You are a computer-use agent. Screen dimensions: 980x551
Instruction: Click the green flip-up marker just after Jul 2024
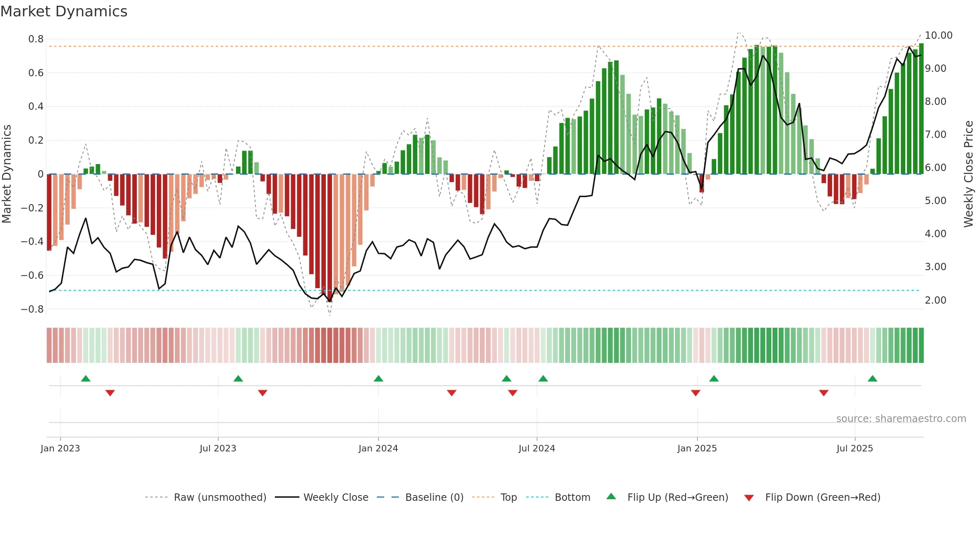point(543,378)
